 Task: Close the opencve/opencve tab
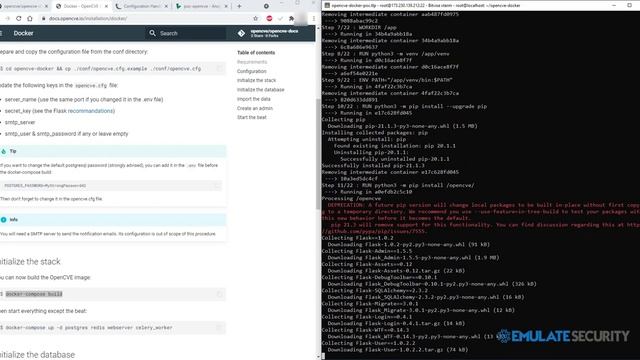coord(46,6)
